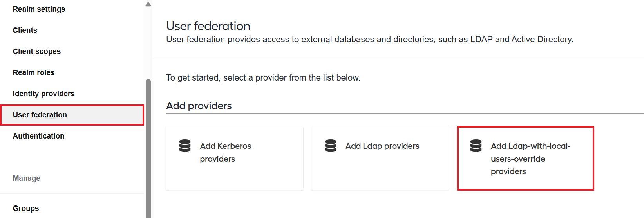Click Add Kerberos providers card
644x218 pixels.
pos(235,158)
